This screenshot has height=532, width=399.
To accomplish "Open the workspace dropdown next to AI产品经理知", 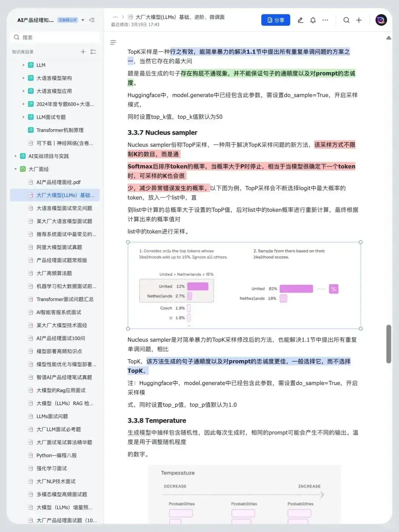I will [83, 20].
